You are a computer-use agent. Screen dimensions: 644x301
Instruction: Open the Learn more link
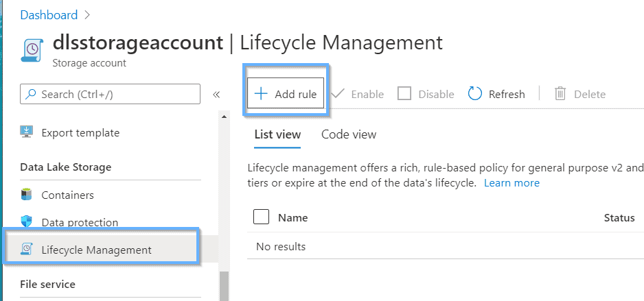[x=511, y=183]
